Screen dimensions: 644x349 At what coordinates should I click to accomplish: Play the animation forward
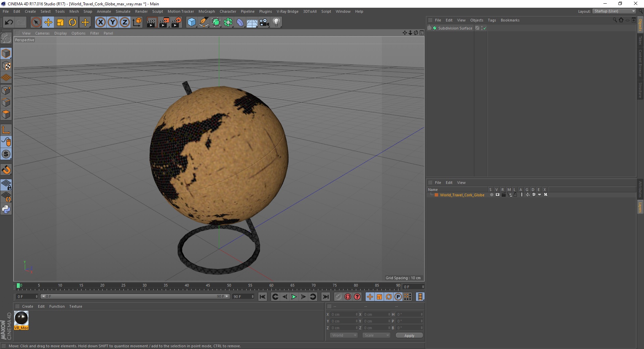294,297
